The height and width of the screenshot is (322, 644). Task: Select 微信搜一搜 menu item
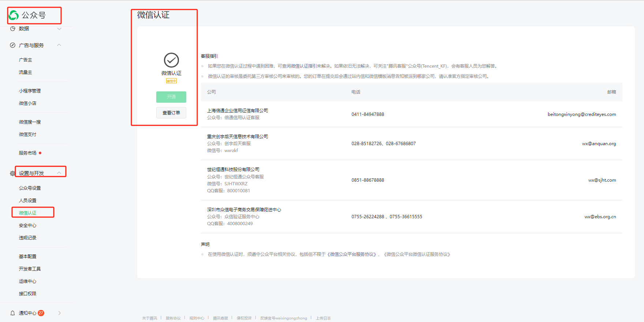click(30, 122)
